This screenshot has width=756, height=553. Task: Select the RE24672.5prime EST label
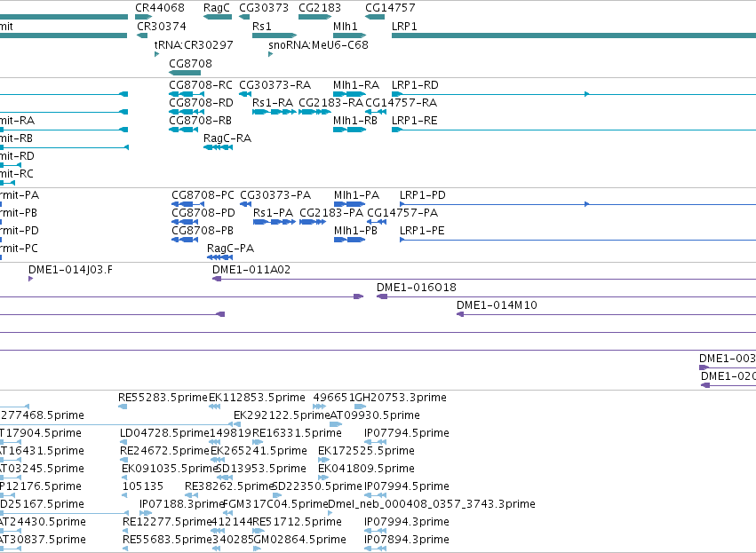click(x=165, y=451)
